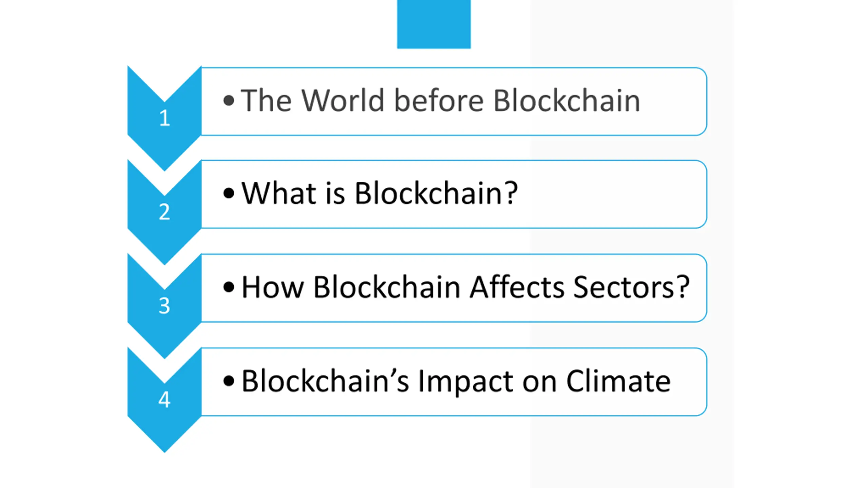Click the chevron numbered 1
The height and width of the screenshot is (488, 868).
coord(164,118)
